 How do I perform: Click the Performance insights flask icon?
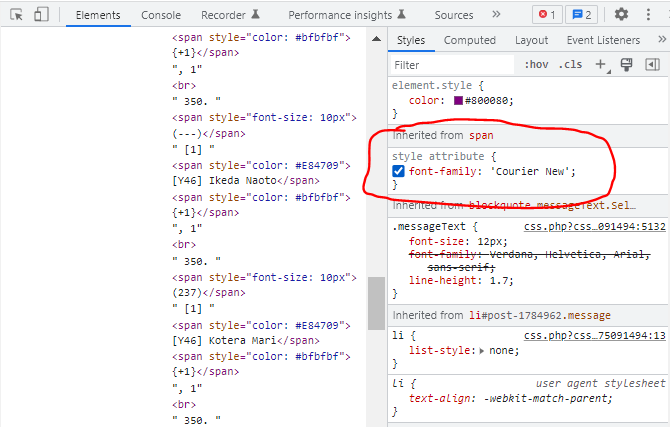coord(401,14)
